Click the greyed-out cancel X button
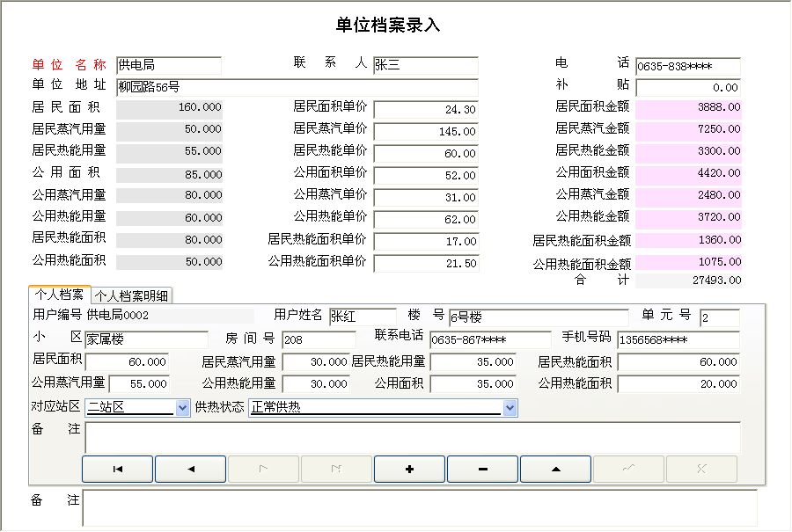The width and height of the screenshot is (792, 532). [701, 469]
